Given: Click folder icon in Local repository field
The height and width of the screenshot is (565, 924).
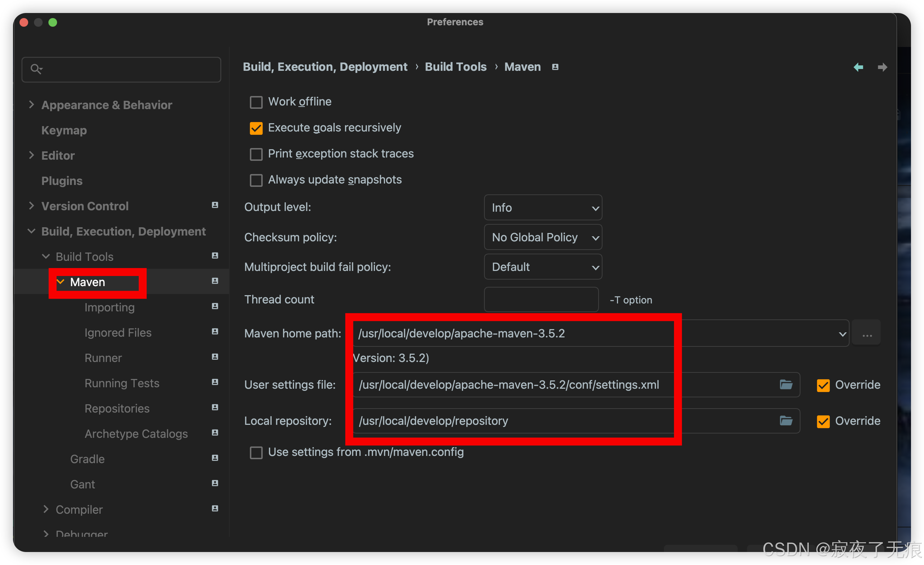Looking at the screenshot, I should pyautogui.click(x=786, y=420).
